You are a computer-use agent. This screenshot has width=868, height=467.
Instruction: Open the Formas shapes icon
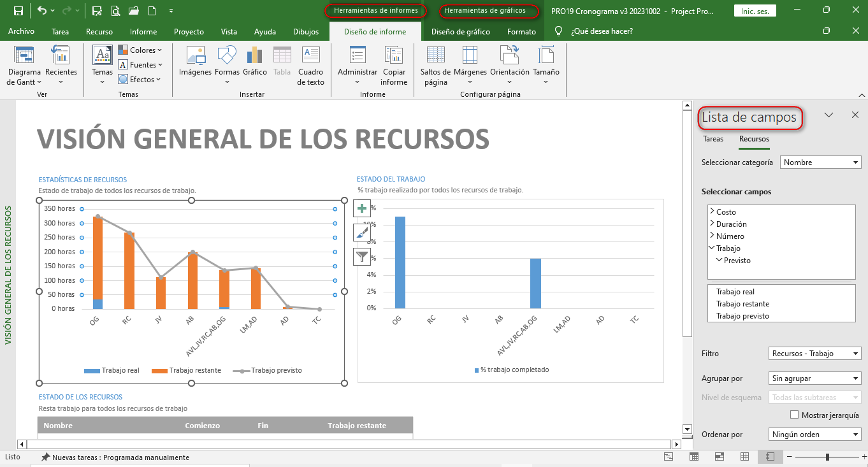click(x=227, y=57)
